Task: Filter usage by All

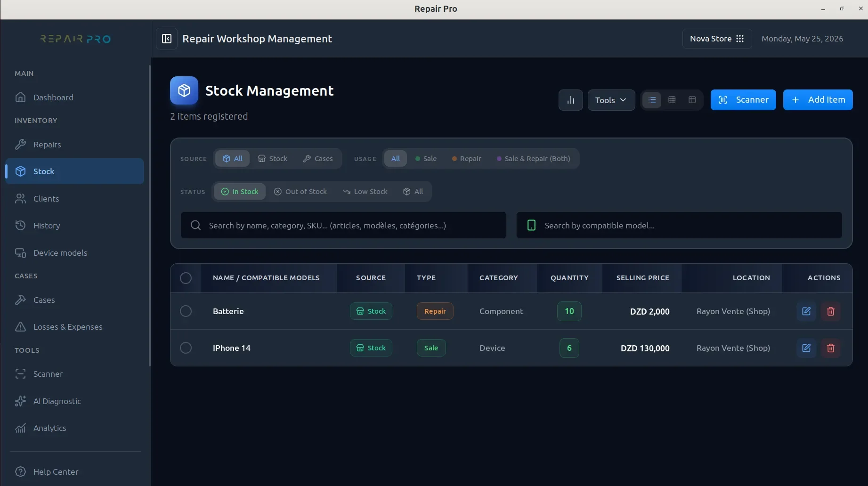Action: [396, 159]
